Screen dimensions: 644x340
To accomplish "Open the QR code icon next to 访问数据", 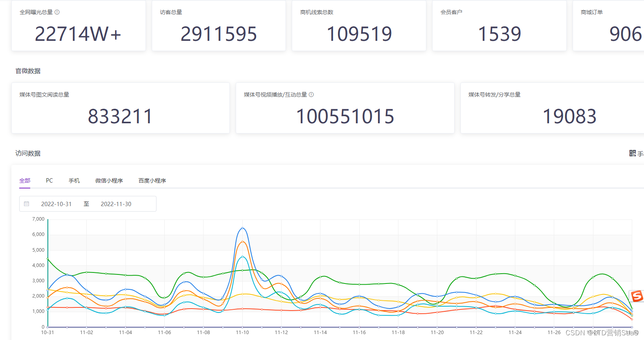I will (632, 153).
